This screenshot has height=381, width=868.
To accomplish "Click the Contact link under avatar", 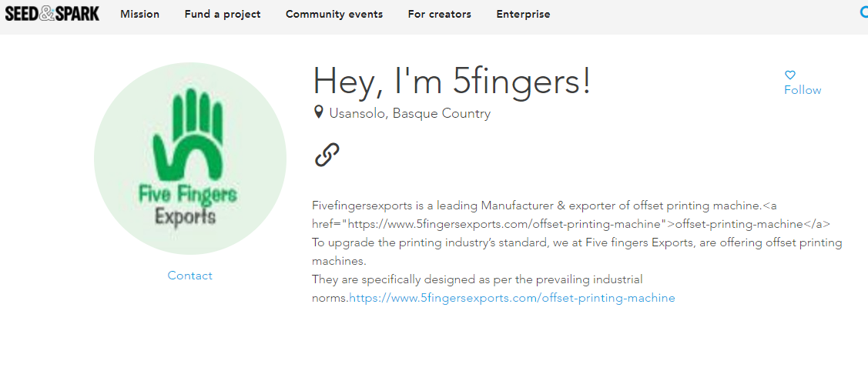I will pos(190,276).
